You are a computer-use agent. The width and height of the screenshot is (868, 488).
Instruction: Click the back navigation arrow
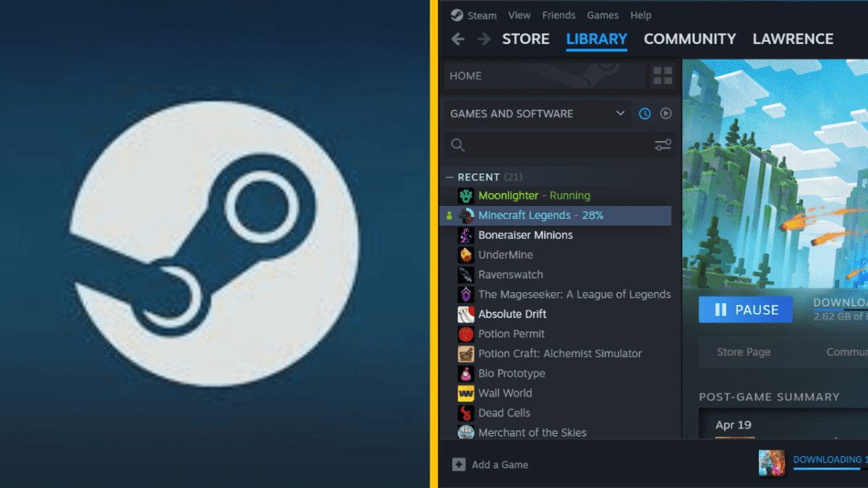click(x=457, y=39)
